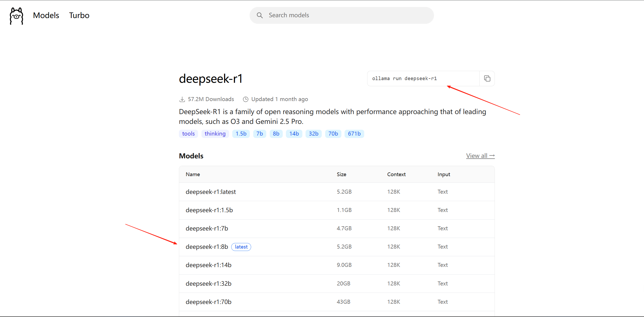Focus the Search models field
Image resolution: width=644 pixels, height=317 pixels.
345,15
